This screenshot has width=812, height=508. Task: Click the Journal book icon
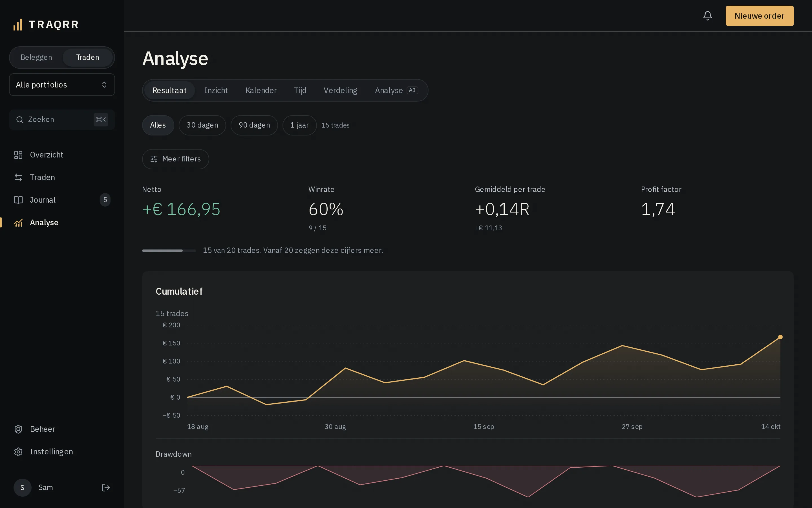point(18,200)
